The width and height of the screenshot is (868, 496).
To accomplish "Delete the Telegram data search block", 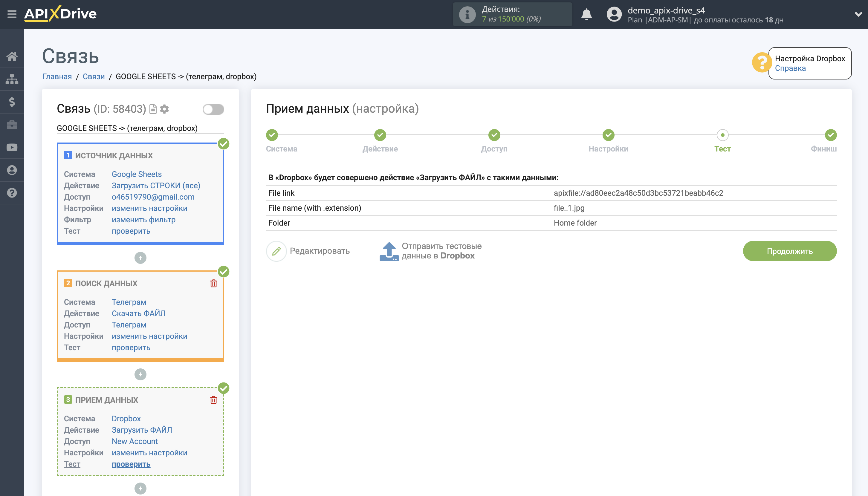I will [x=213, y=283].
